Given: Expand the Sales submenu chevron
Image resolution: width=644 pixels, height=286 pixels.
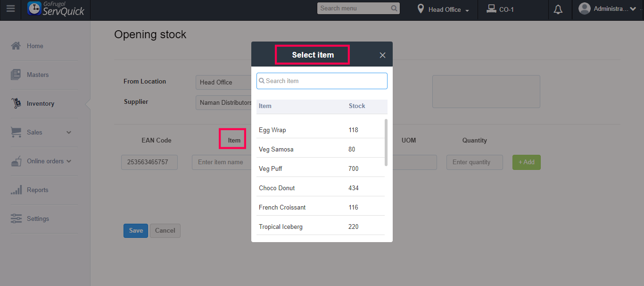Looking at the screenshot, I should [69, 133].
